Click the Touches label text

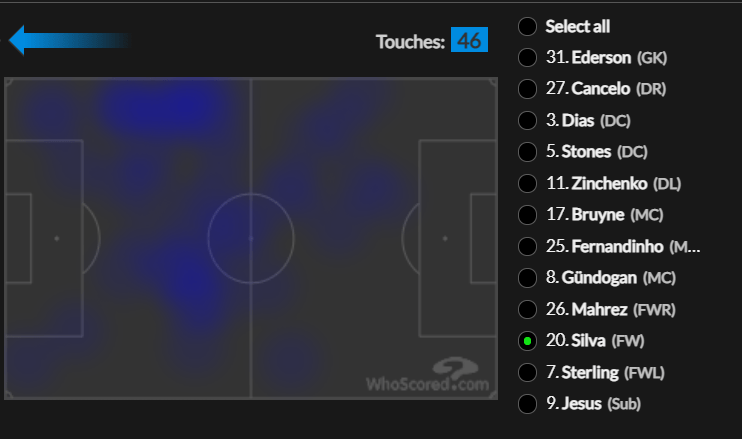410,42
